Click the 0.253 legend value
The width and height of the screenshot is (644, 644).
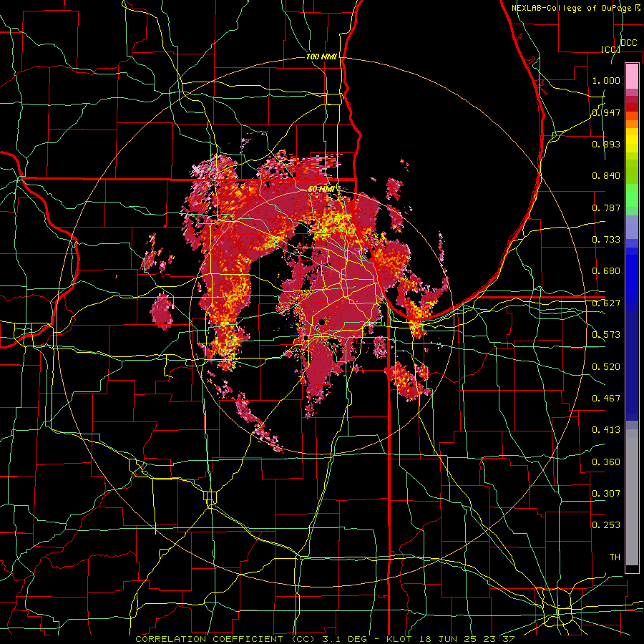click(606, 525)
